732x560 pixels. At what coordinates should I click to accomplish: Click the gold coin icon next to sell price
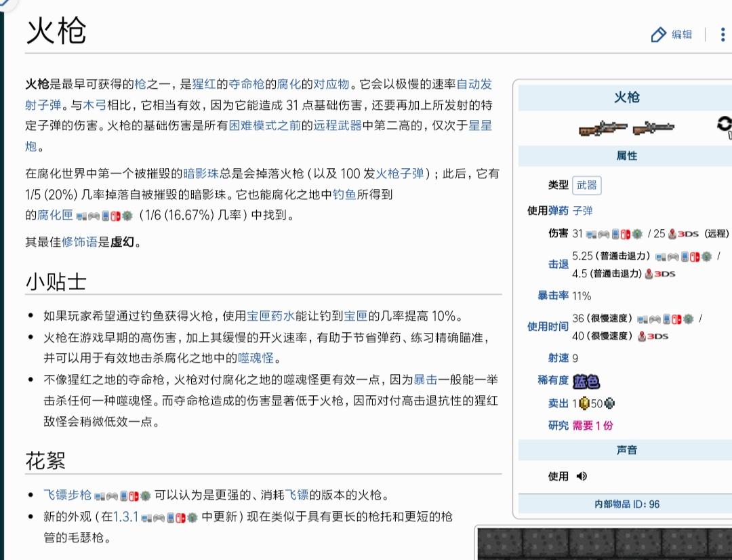point(584,403)
